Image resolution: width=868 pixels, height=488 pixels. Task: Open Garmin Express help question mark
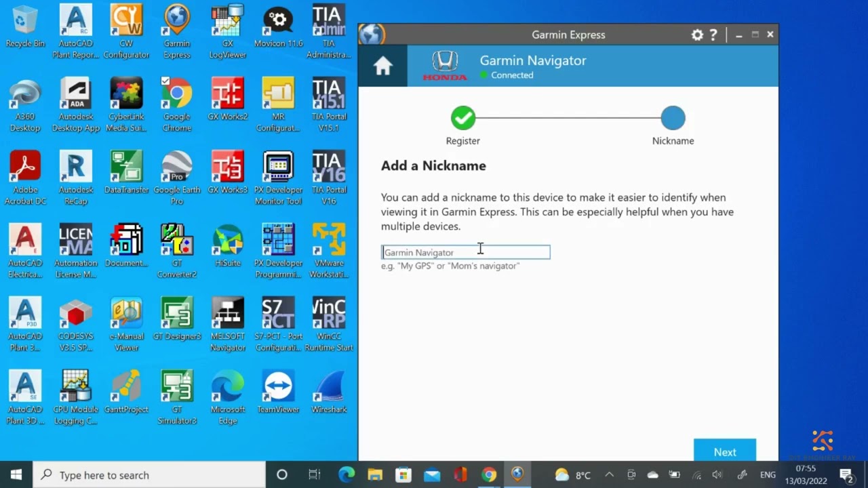pos(713,35)
